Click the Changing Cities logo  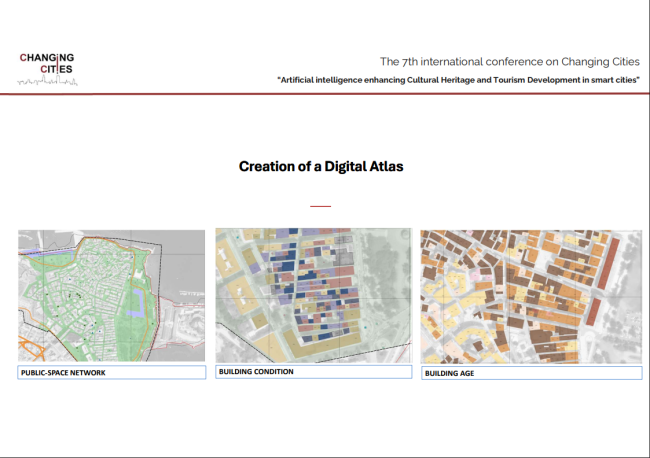(x=47, y=69)
